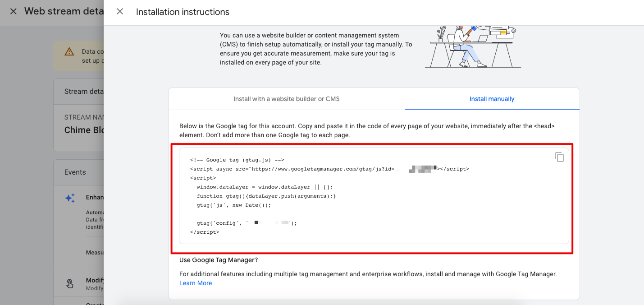The image size is (644, 305).
Task: Click the googletagmanager script URL line
Action: coord(329,169)
